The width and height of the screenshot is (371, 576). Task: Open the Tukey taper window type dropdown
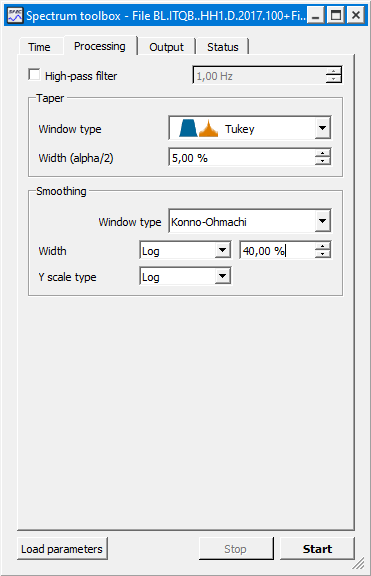tap(250, 128)
